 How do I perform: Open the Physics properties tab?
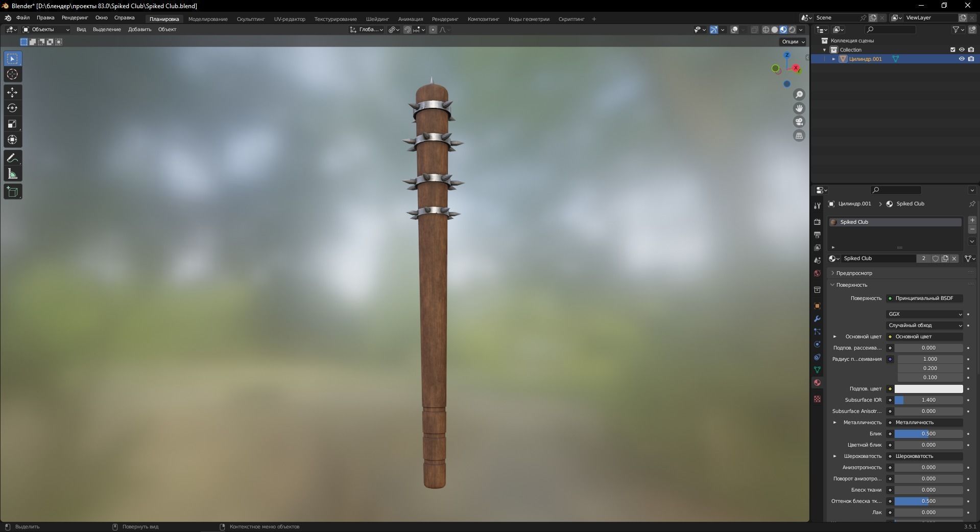(x=817, y=344)
